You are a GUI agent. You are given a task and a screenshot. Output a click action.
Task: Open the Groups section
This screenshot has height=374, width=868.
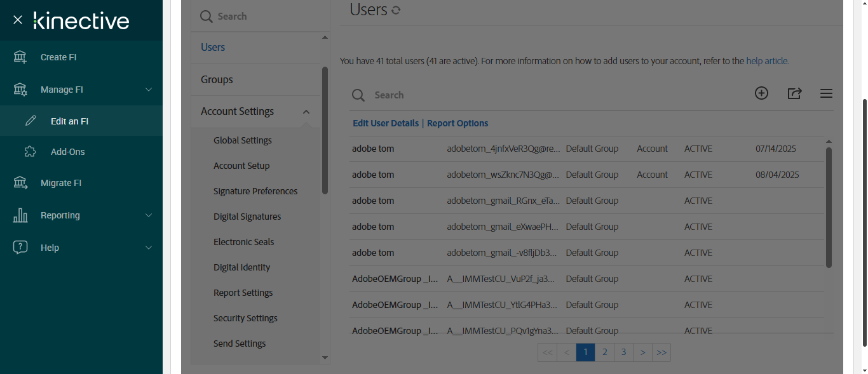tap(217, 79)
